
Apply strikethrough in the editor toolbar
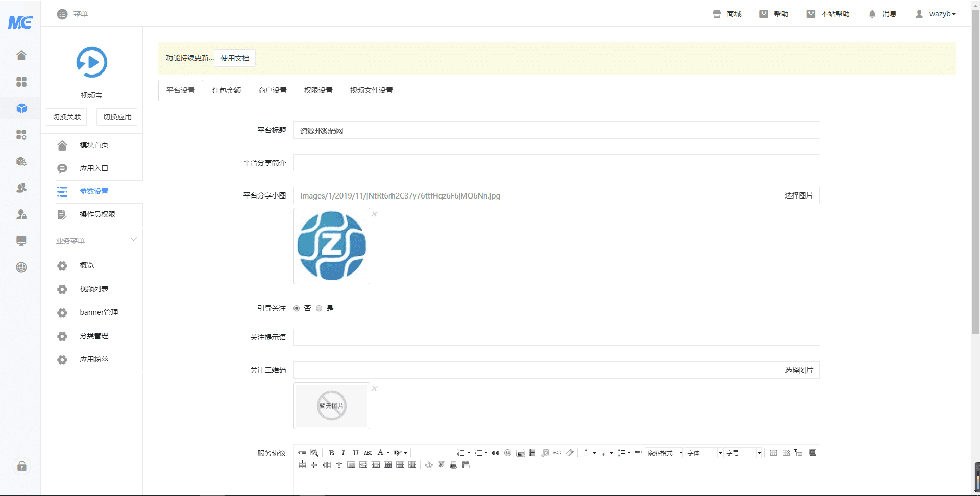[x=368, y=453]
